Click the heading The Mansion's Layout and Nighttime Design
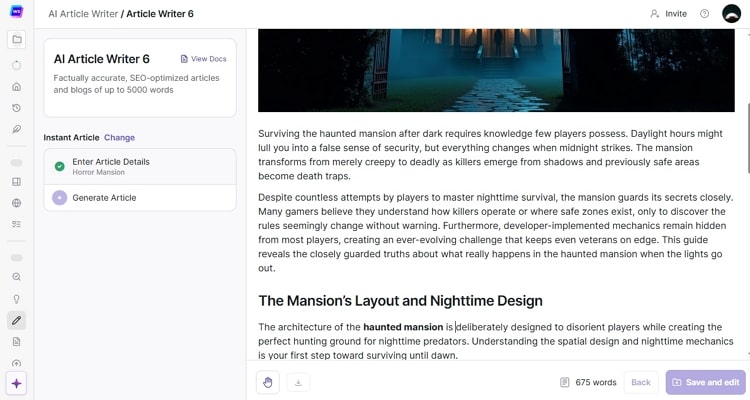 click(400, 301)
